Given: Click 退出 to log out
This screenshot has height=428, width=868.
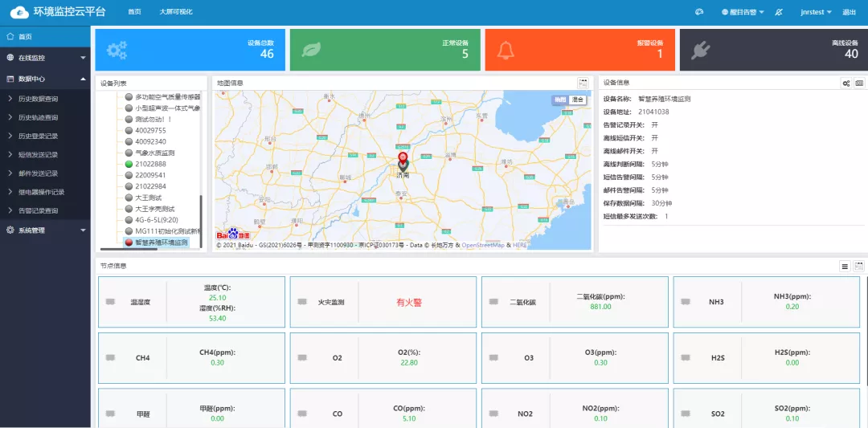Looking at the screenshot, I should tap(849, 12).
